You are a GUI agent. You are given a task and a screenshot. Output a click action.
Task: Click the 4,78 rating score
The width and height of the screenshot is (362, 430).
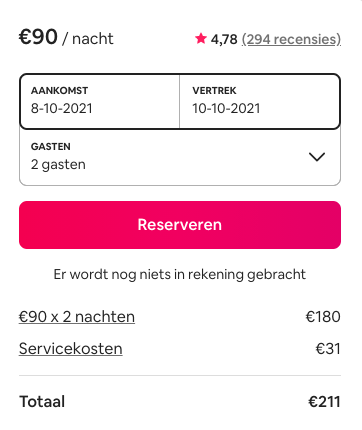pos(224,39)
